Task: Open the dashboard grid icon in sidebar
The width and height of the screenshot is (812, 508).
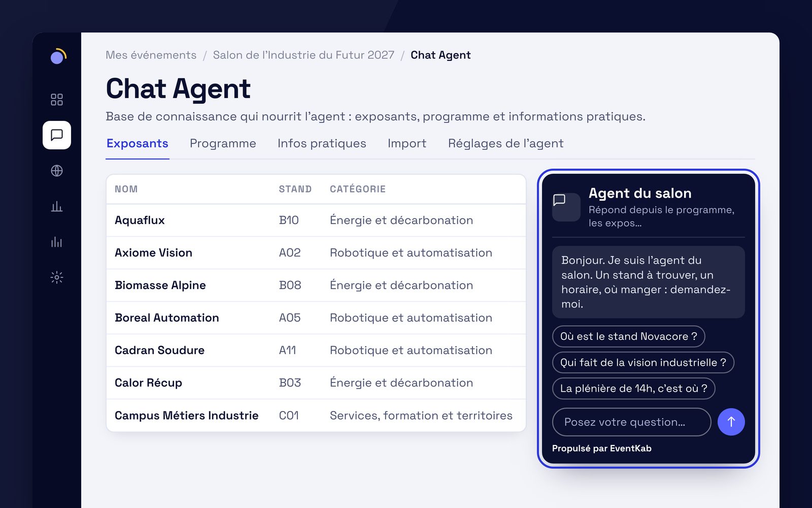Action: (x=57, y=100)
